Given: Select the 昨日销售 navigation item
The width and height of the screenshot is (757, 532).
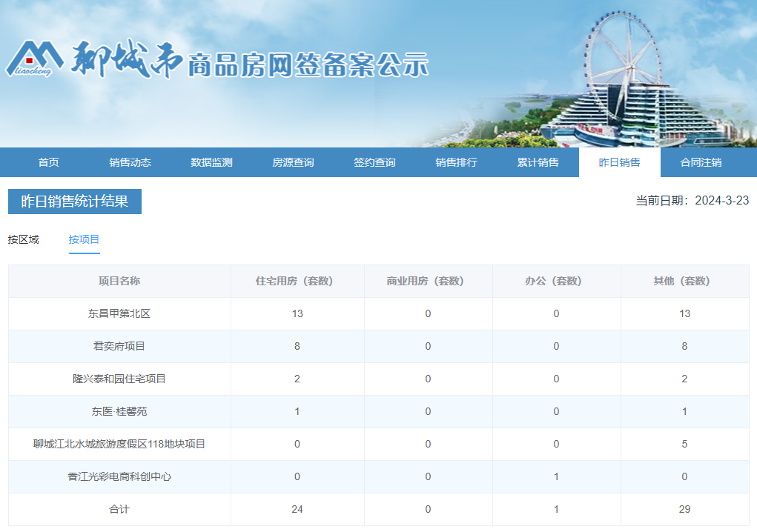Looking at the screenshot, I should click(x=620, y=162).
